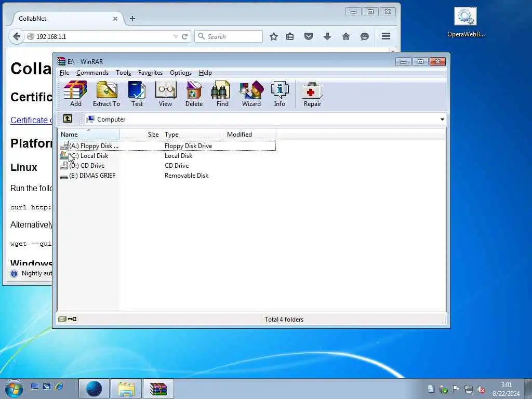Image resolution: width=532 pixels, height=399 pixels.
Task: Click the Test archive icon
Action: click(x=137, y=94)
